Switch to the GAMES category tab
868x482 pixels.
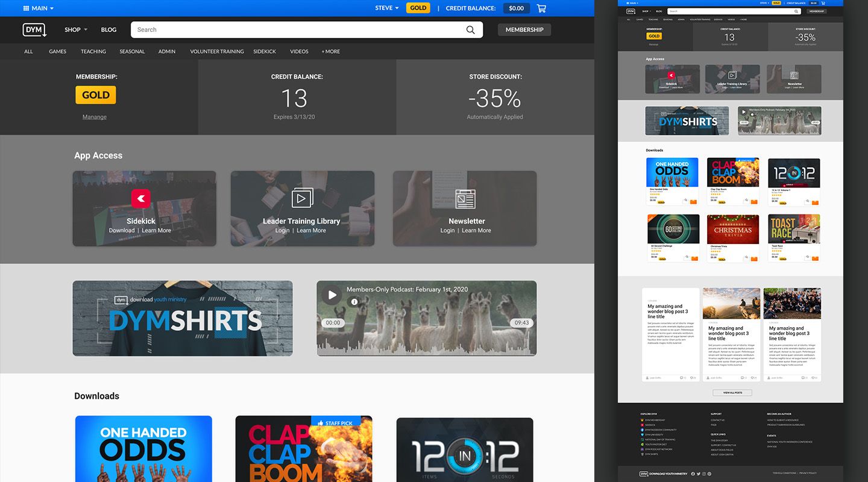57,51
